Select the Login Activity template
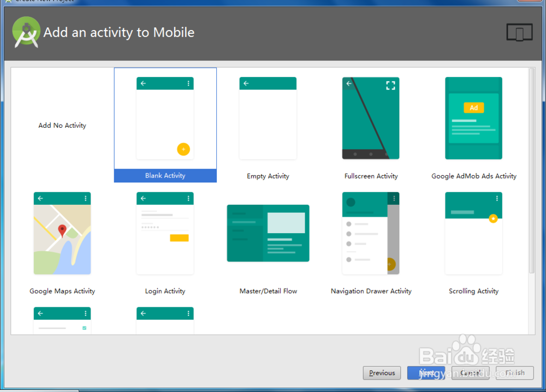 pos(165,233)
